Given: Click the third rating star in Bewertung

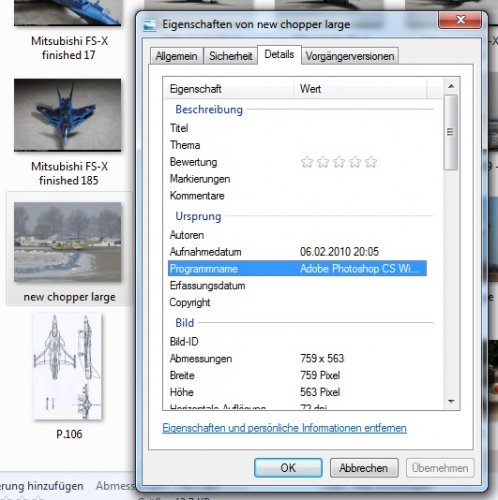Looking at the screenshot, I should click(339, 162).
